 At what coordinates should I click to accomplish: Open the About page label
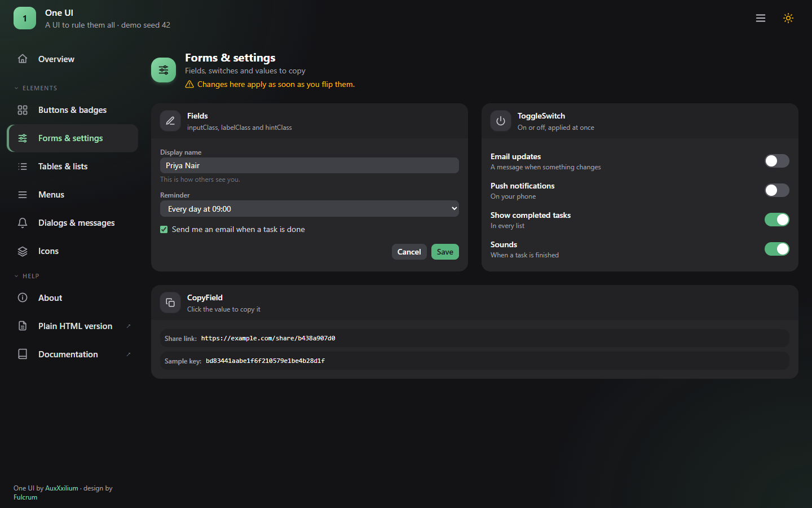point(50,298)
